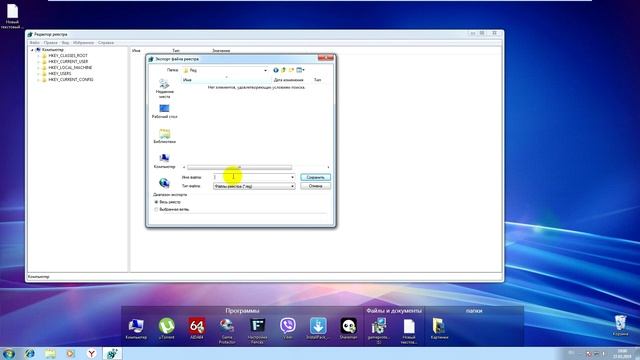Sort by the Name column in export dialog
640x360 pixels.
[x=226, y=80]
